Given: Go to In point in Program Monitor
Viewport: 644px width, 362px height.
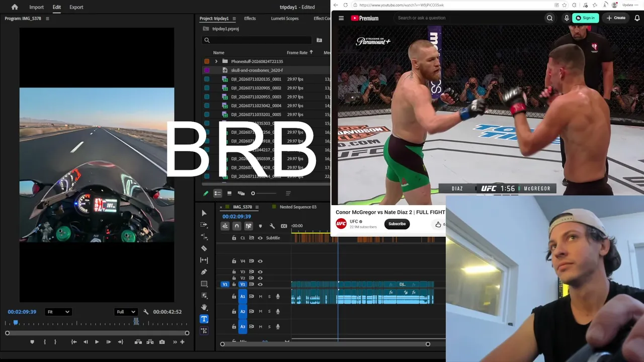Looking at the screenshot, I should point(74,342).
